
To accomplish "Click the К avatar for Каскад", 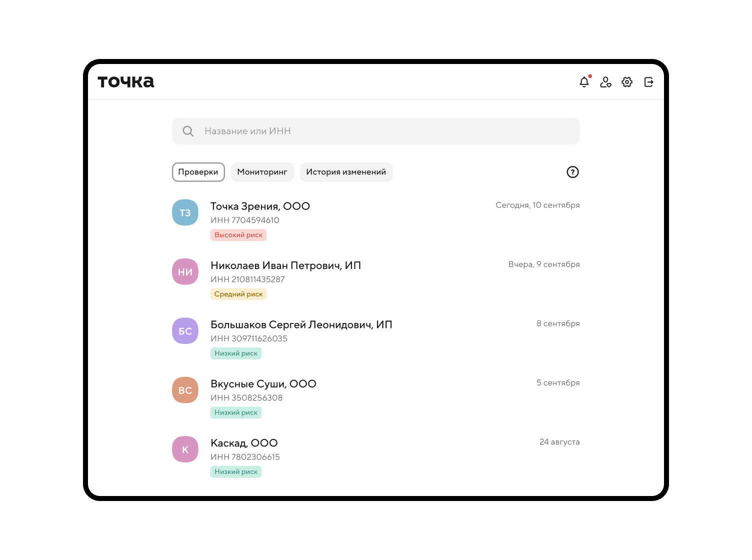I will click(185, 449).
